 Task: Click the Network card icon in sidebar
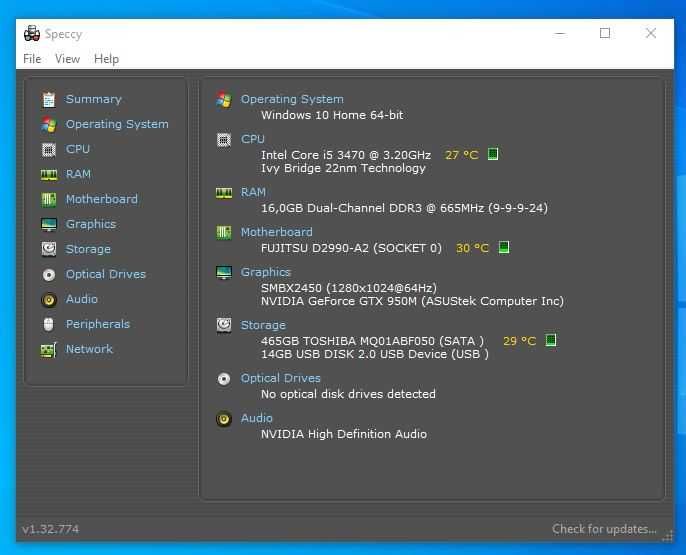point(49,349)
